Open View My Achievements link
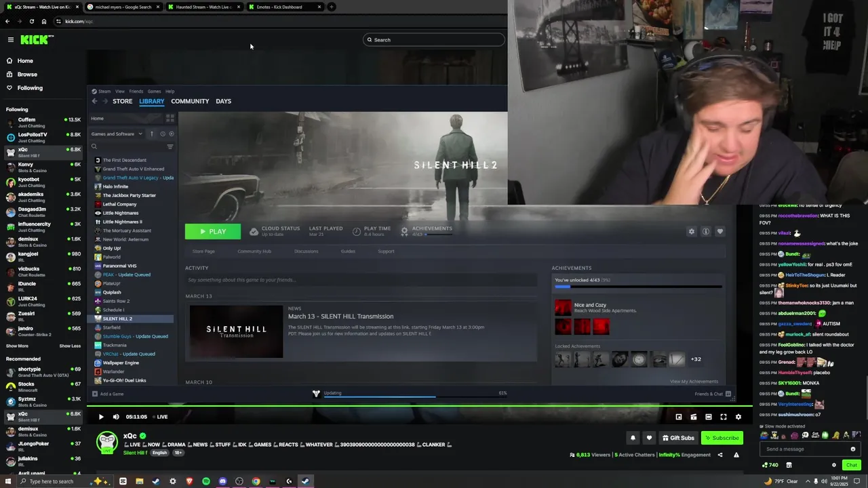Viewport: 868px width, 488px height. pos(694,382)
